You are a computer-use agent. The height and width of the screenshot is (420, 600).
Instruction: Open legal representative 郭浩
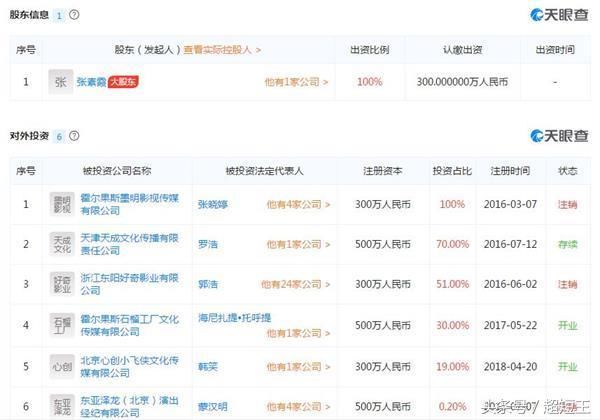(208, 284)
